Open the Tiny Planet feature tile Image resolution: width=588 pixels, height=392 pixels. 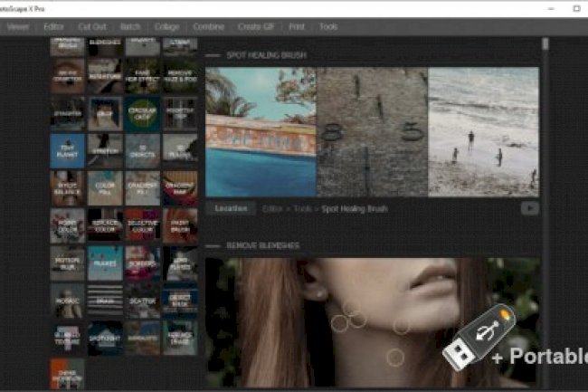(67, 151)
